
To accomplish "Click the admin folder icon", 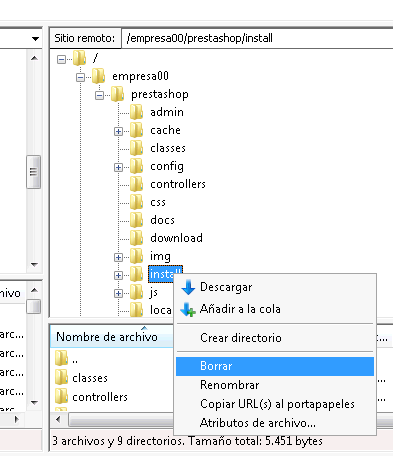I will coord(136,112).
